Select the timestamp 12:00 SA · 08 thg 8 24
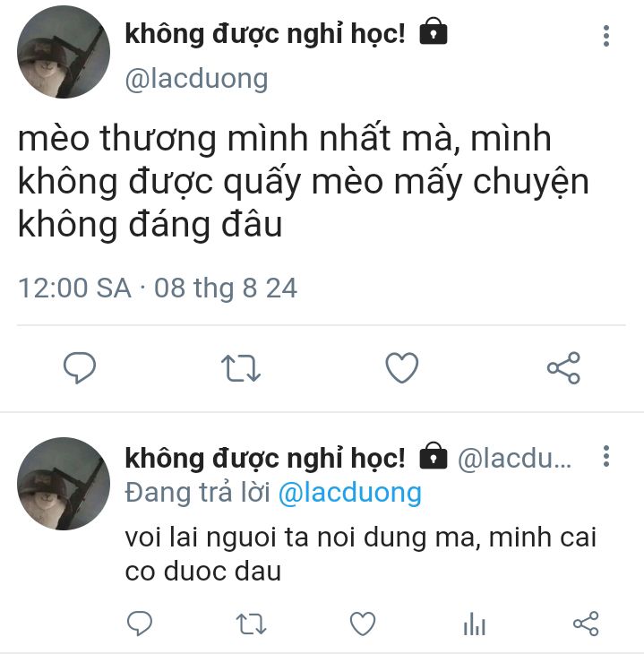 click(x=158, y=288)
